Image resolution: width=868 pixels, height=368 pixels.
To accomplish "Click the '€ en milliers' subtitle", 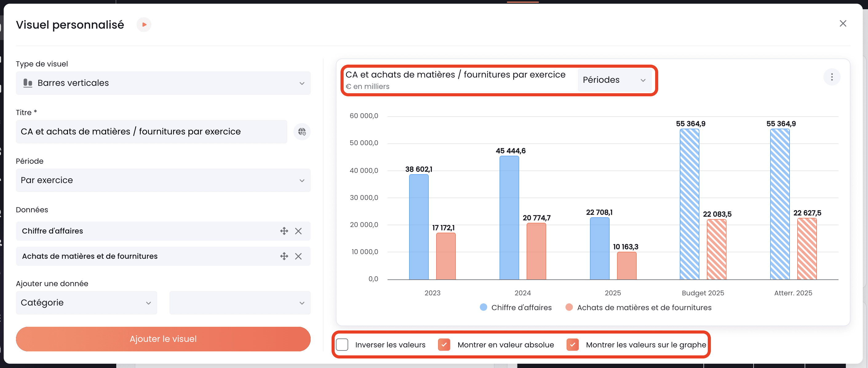I will pyautogui.click(x=367, y=86).
